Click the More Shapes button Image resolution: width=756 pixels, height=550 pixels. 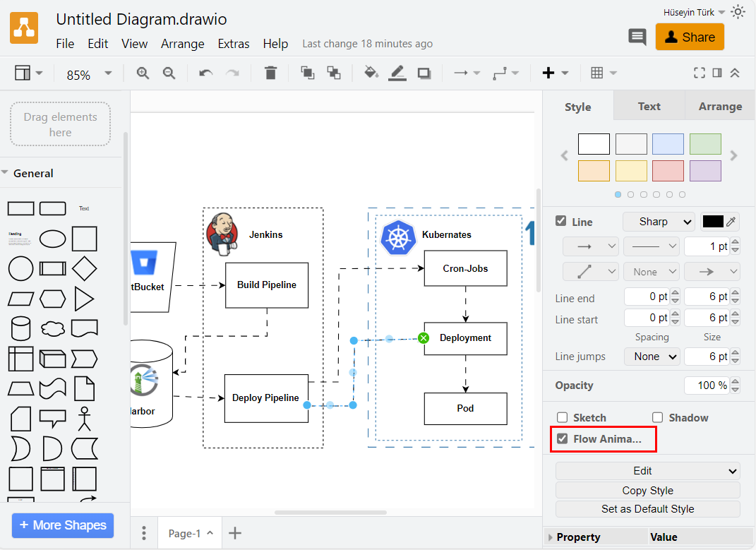point(62,525)
